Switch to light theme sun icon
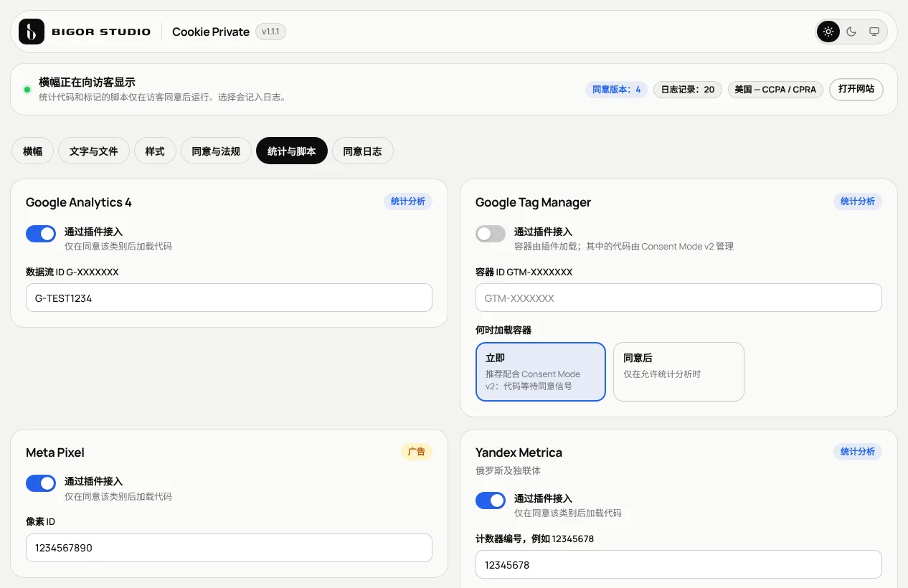908x588 pixels. (x=828, y=32)
